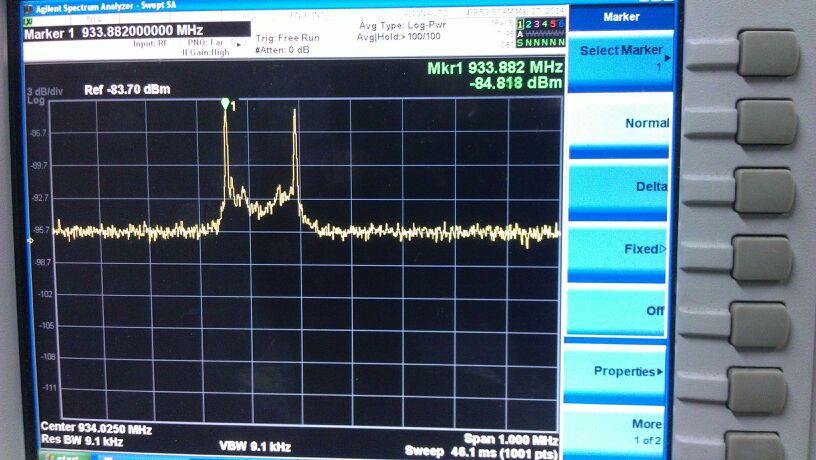Image resolution: width=816 pixels, height=460 pixels.
Task: Click the Marker 1 diamond on the trace peak
Action: [x=225, y=103]
